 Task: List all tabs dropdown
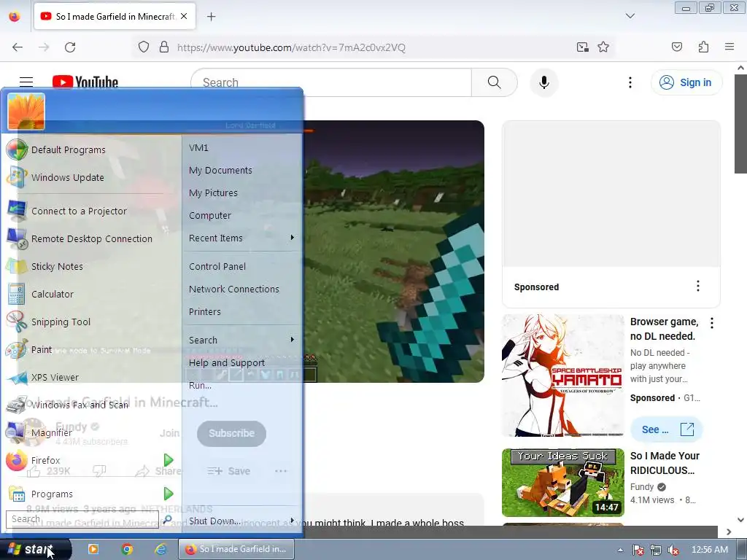[630, 16]
